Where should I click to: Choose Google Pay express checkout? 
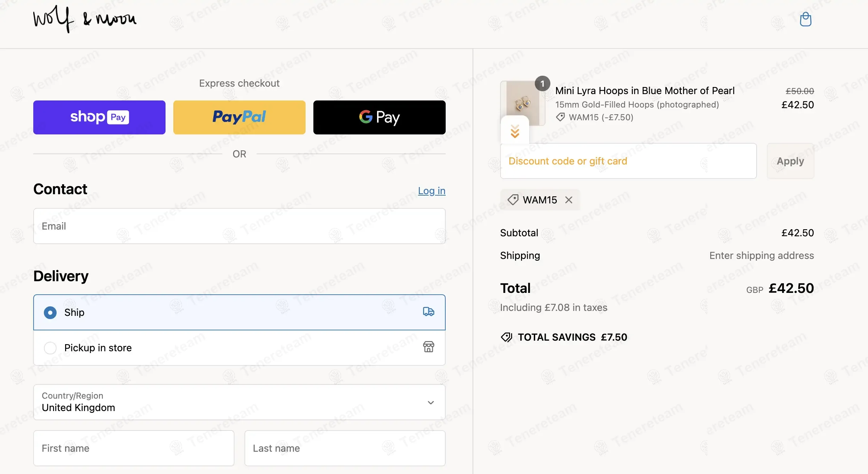379,117
